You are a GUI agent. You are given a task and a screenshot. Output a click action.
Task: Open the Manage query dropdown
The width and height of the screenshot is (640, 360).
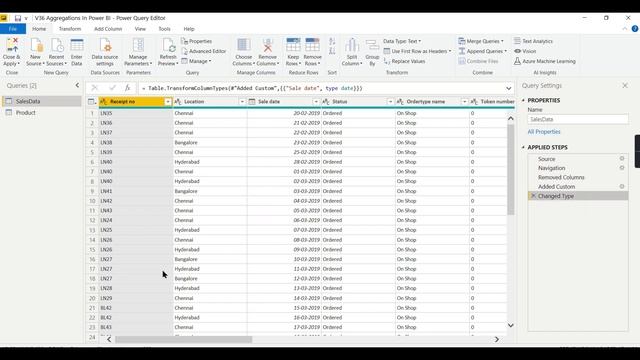pos(196,61)
